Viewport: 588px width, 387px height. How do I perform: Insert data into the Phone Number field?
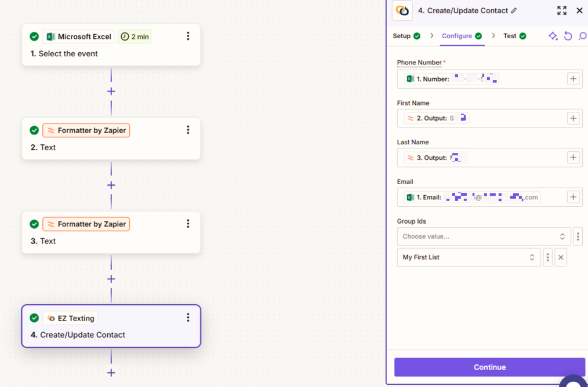(573, 79)
